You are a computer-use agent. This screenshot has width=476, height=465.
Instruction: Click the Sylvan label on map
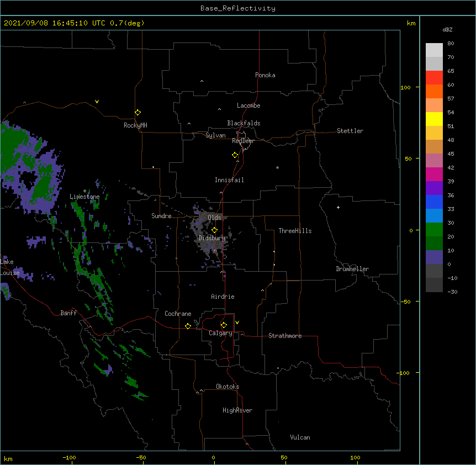click(x=215, y=135)
